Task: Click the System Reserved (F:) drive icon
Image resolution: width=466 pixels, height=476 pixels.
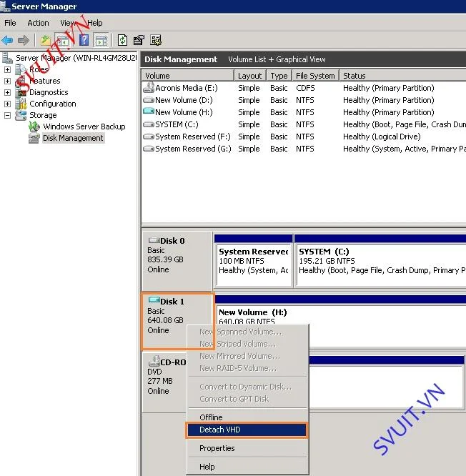Action: coord(149,137)
